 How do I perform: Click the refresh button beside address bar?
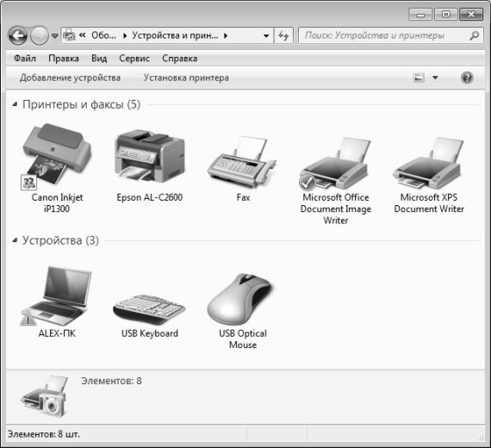(x=283, y=35)
